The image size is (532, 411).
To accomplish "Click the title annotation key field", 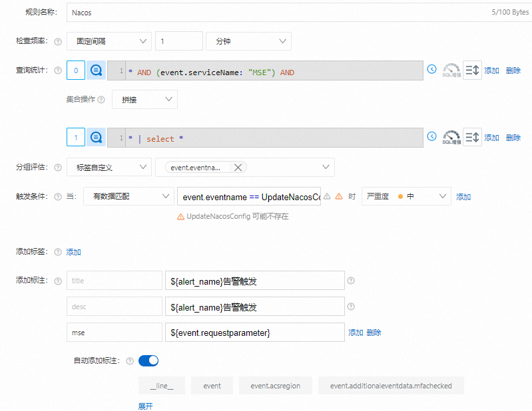I will click(x=115, y=281).
